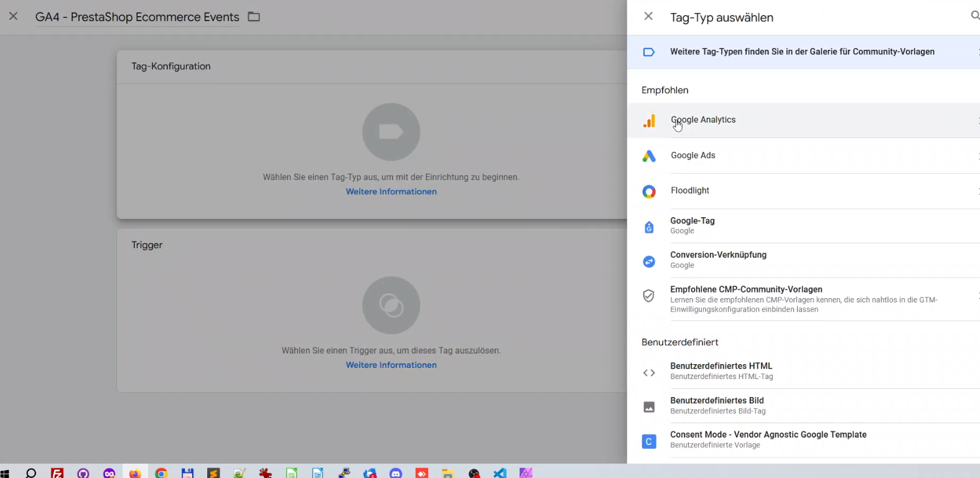This screenshot has width=980, height=478.
Task: Select the Google Ads logo icon
Action: pyautogui.click(x=649, y=156)
